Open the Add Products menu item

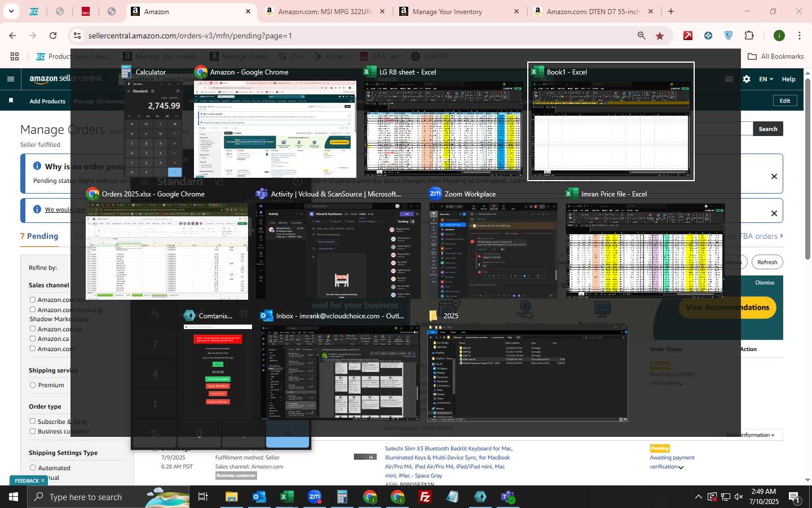(47, 101)
